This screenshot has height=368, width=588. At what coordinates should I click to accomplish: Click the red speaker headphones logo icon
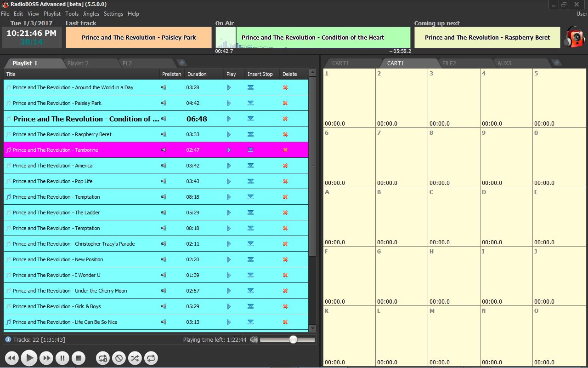coord(575,37)
